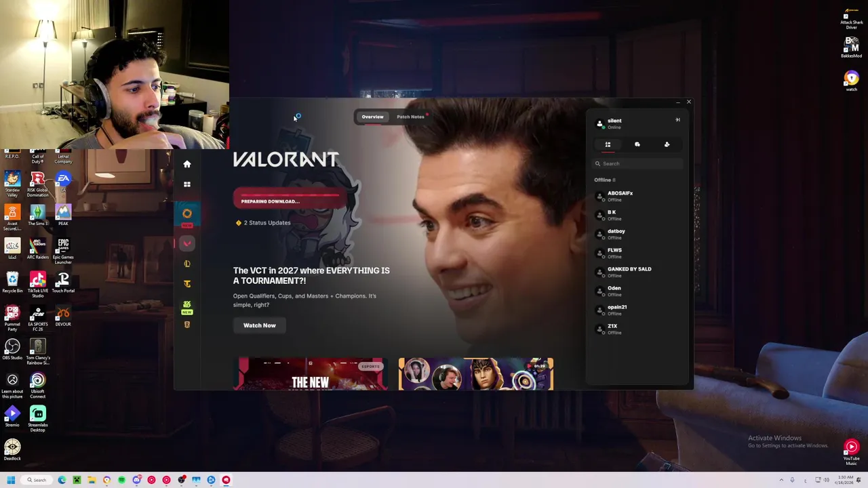This screenshot has height=488, width=868.
Task: Select the PEAK desktop icon
Action: 63,216
